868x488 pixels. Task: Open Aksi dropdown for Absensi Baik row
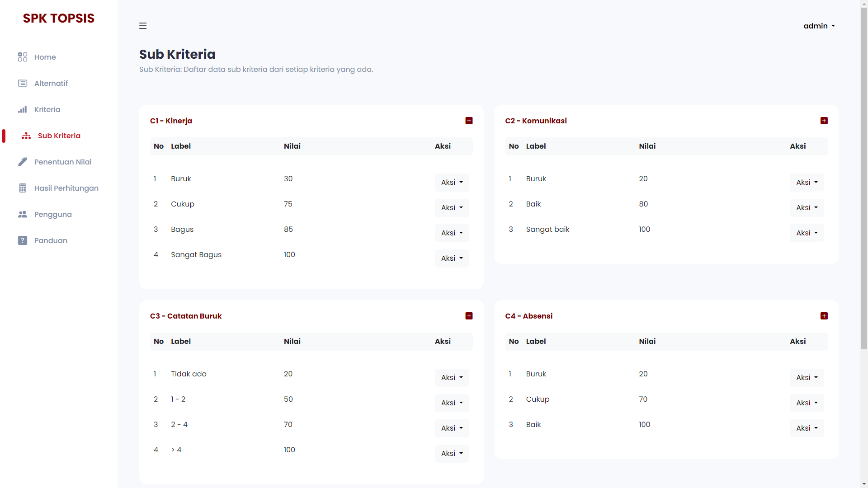pos(807,428)
